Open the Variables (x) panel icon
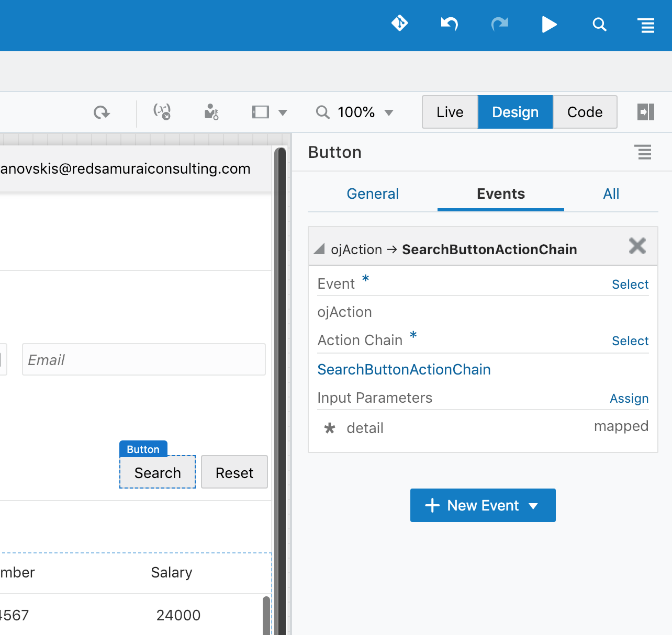Viewport: 672px width, 635px height. pos(163,112)
